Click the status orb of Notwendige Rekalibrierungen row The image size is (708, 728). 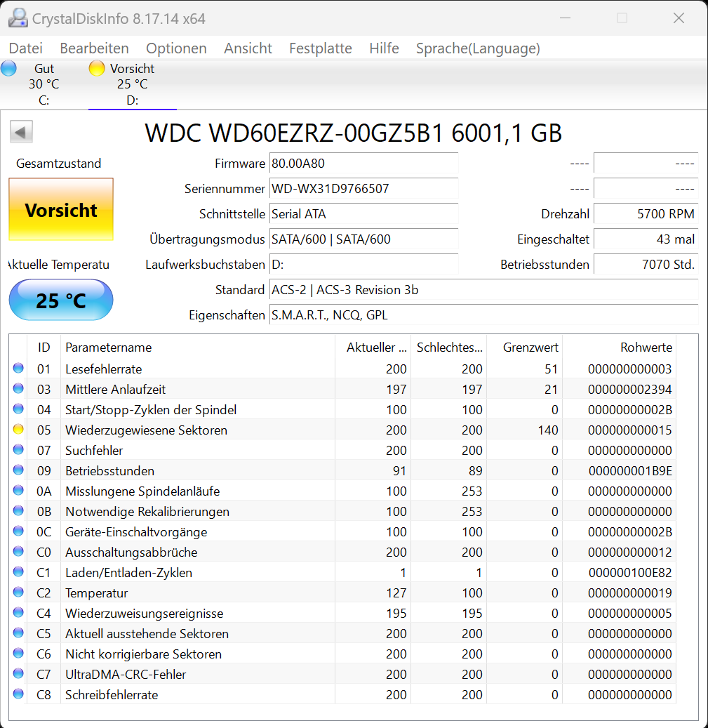pos(18,510)
